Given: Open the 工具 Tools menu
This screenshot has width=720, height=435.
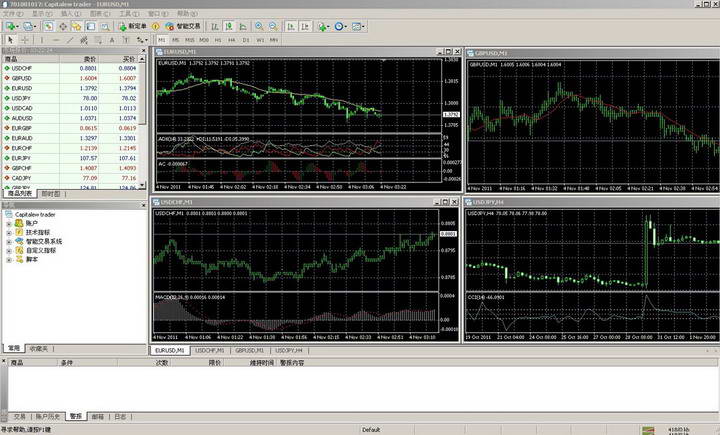Looking at the screenshot, I should coord(129,14).
